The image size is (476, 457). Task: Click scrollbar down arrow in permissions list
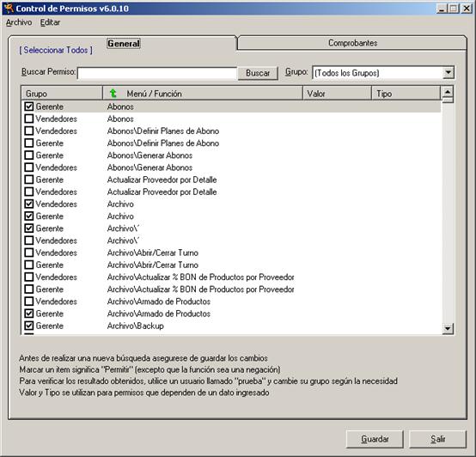(448, 328)
